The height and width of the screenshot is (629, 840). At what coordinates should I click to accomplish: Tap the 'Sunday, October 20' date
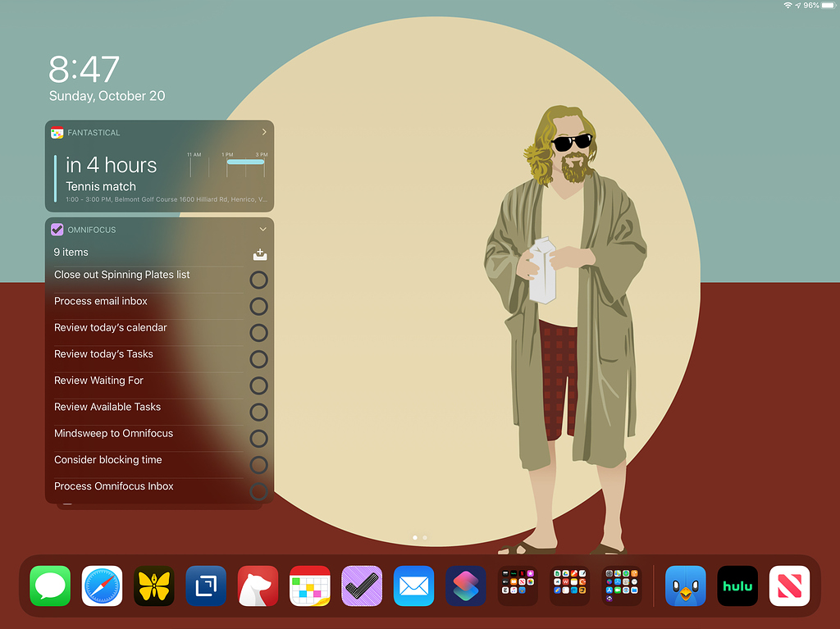pos(107,96)
